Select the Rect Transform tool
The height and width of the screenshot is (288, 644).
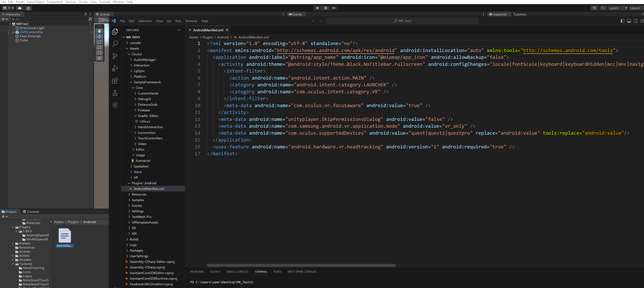pos(99,53)
